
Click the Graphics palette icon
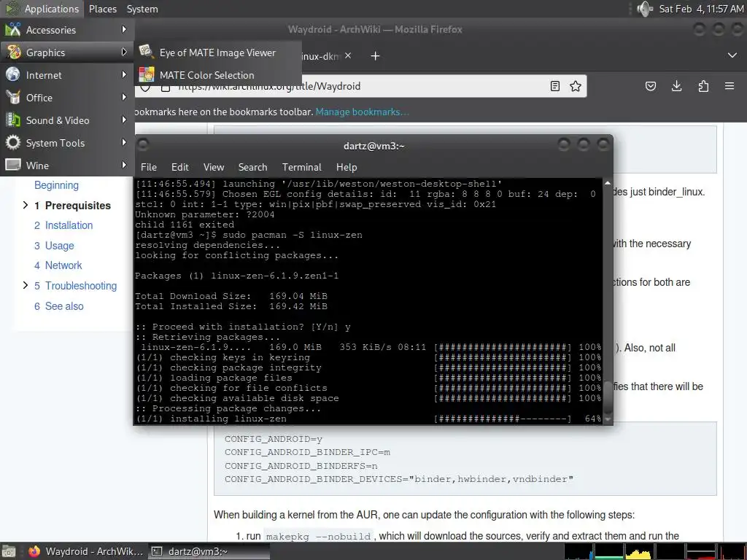(x=13, y=52)
